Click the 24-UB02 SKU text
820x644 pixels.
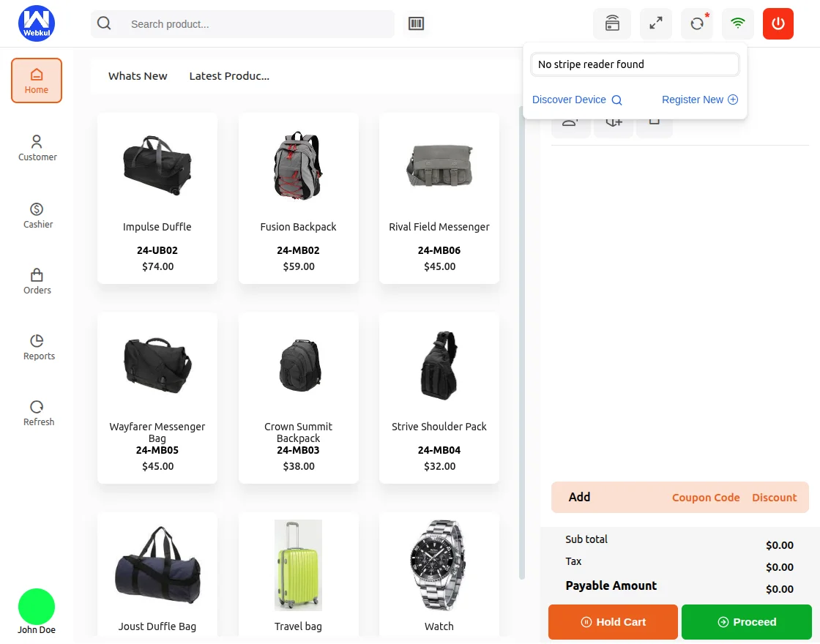click(x=157, y=250)
